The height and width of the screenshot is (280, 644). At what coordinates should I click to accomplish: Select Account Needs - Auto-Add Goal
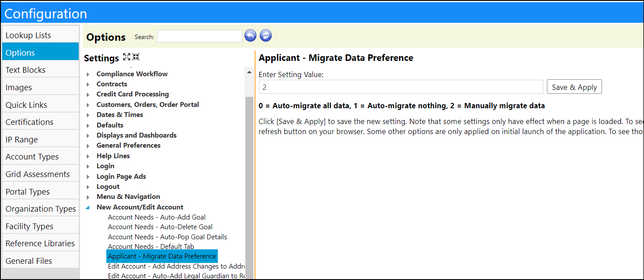tap(157, 217)
